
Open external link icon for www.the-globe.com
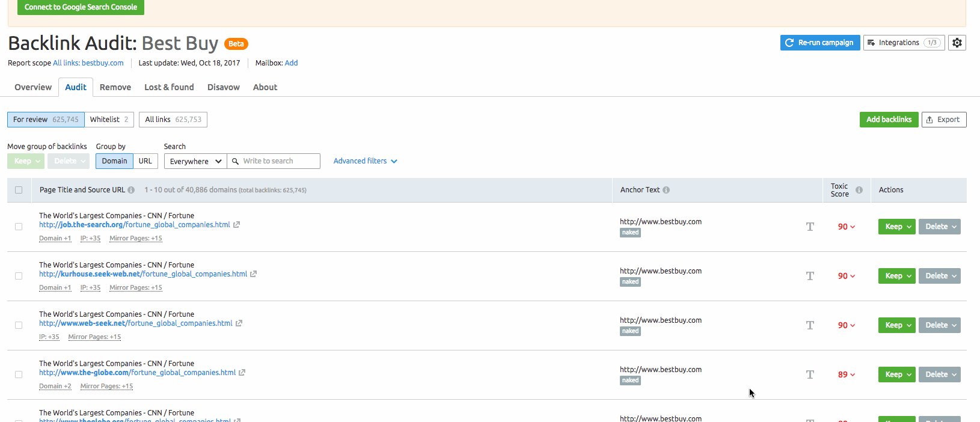[x=242, y=373]
